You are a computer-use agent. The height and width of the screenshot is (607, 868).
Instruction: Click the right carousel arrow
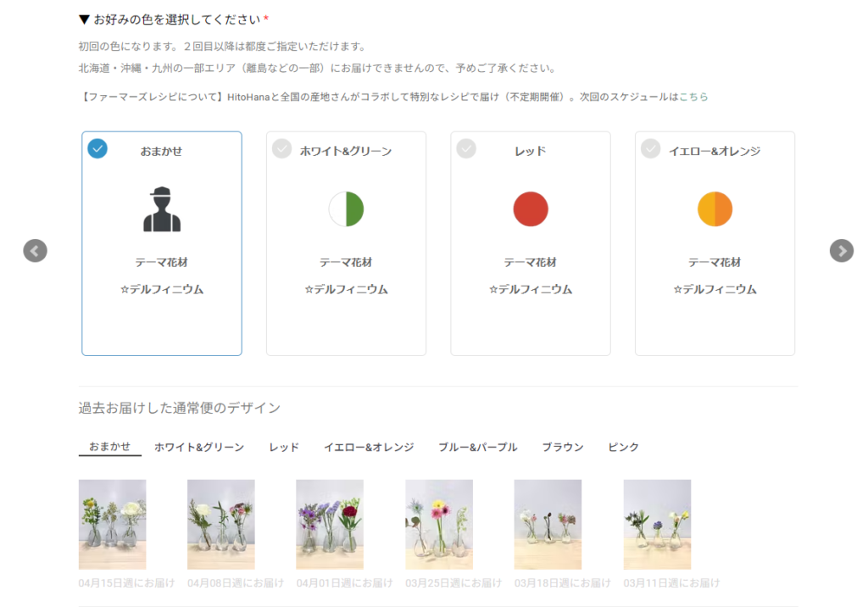click(x=841, y=250)
